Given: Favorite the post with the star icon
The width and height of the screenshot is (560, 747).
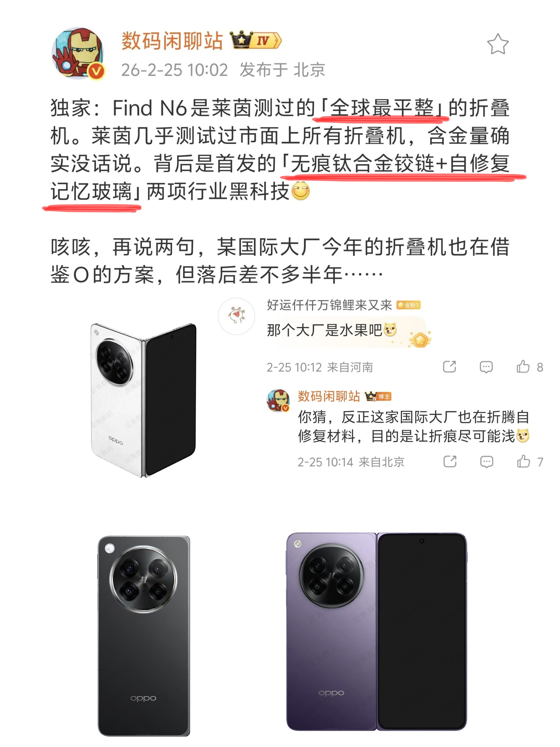Looking at the screenshot, I should tap(497, 44).
